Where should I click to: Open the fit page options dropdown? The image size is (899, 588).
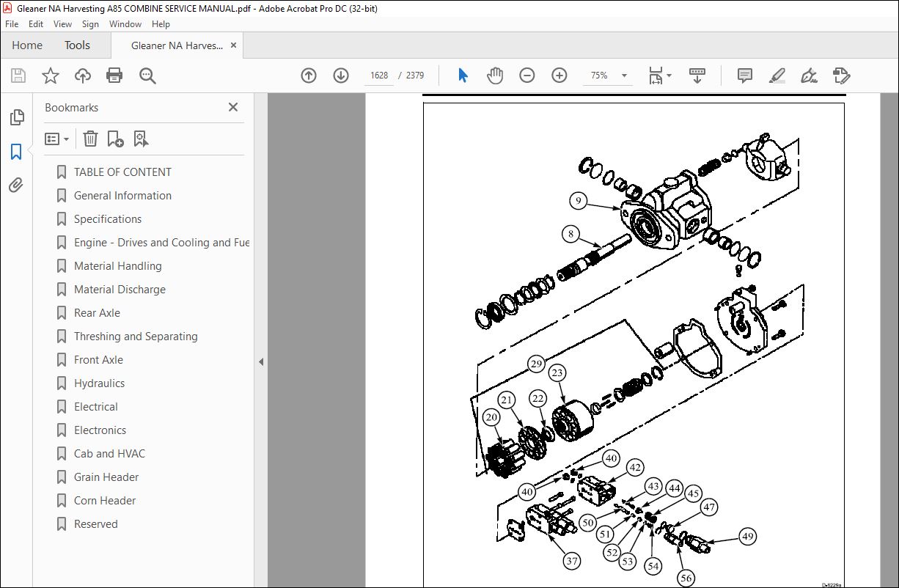point(660,76)
